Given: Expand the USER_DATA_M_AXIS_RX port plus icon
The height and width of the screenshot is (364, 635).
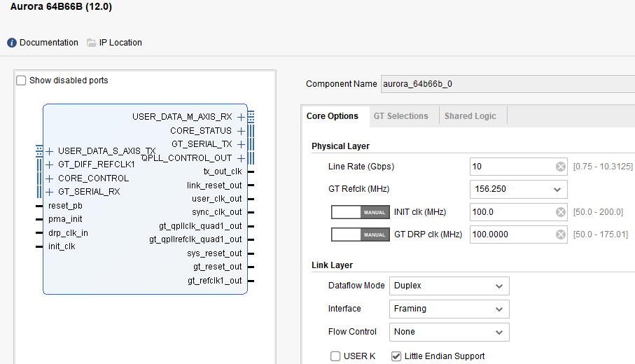Looking at the screenshot, I should (241, 117).
